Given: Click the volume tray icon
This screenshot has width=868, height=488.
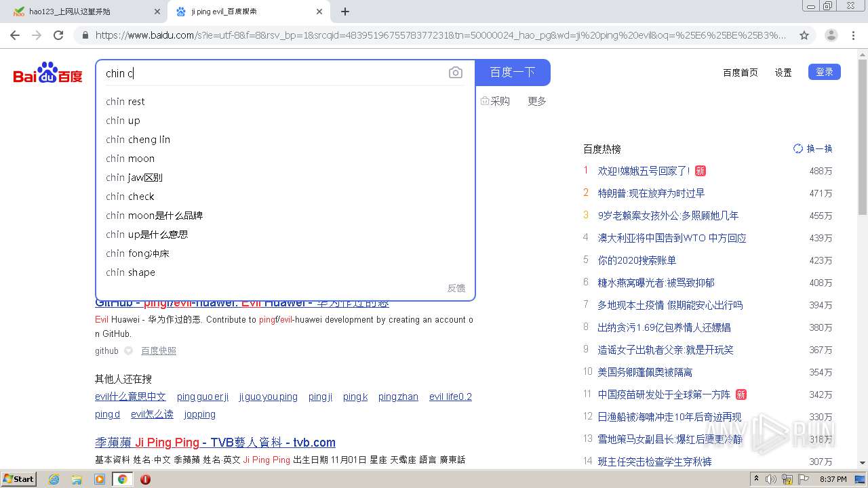Looking at the screenshot, I should pyautogui.click(x=771, y=479).
